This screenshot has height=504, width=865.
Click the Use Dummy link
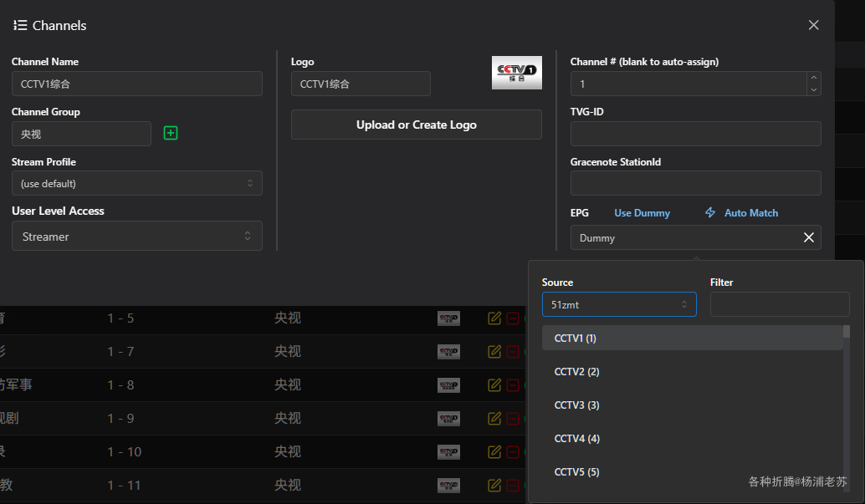coord(642,213)
